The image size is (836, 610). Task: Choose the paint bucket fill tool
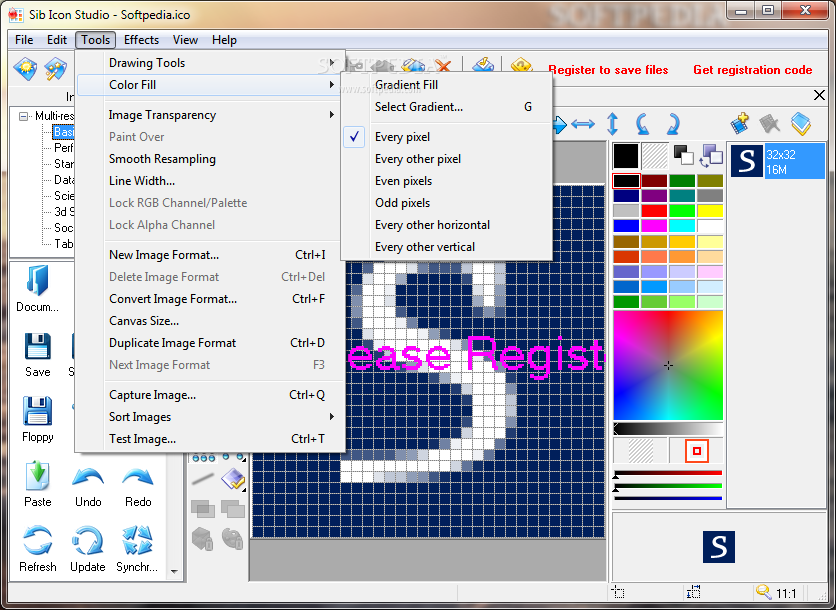(233, 479)
